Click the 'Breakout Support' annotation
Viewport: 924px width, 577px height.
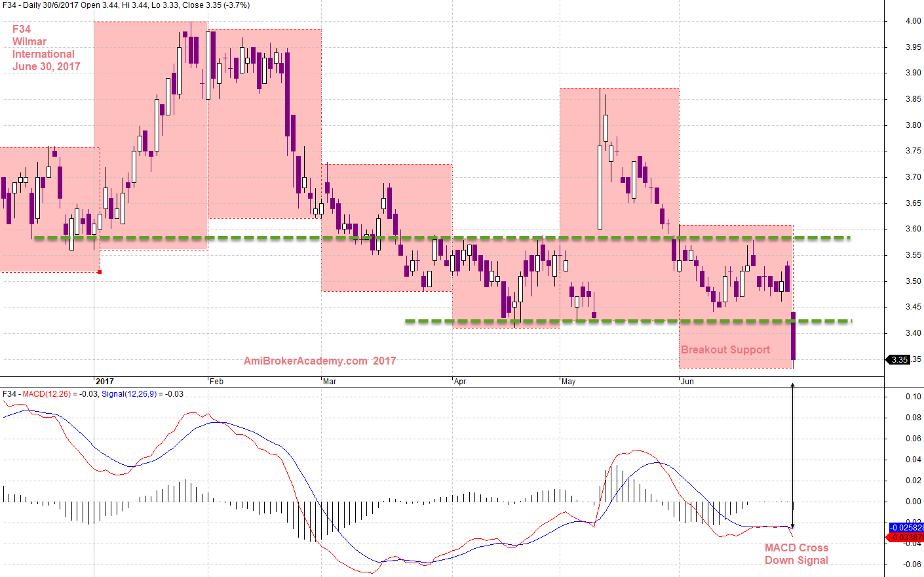(x=725, y=349)
